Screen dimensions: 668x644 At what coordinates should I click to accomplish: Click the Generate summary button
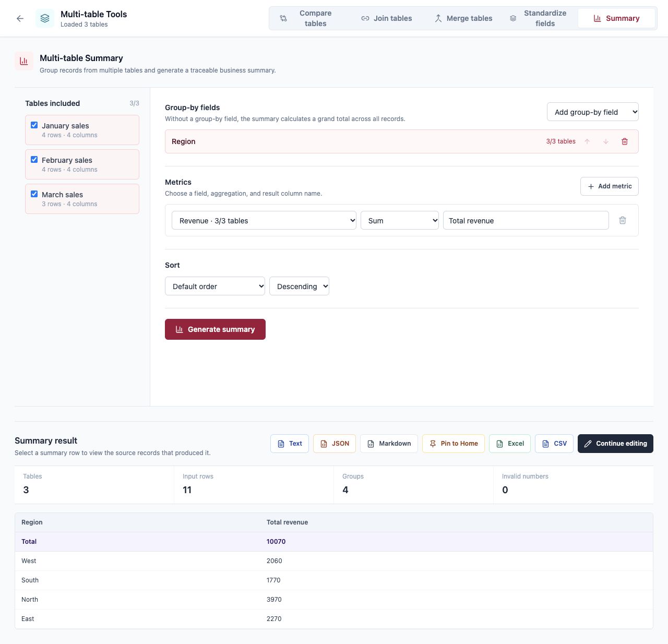[x=215, y=329]
